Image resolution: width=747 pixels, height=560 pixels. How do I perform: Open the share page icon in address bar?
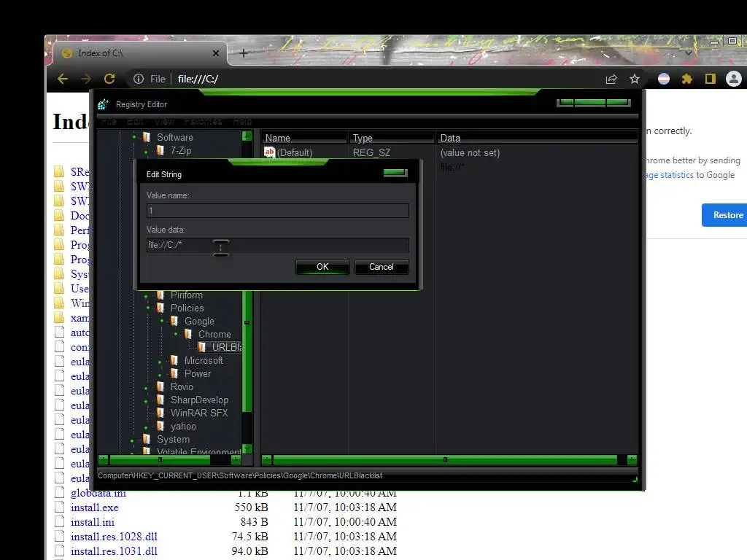(x=611, y=79)
